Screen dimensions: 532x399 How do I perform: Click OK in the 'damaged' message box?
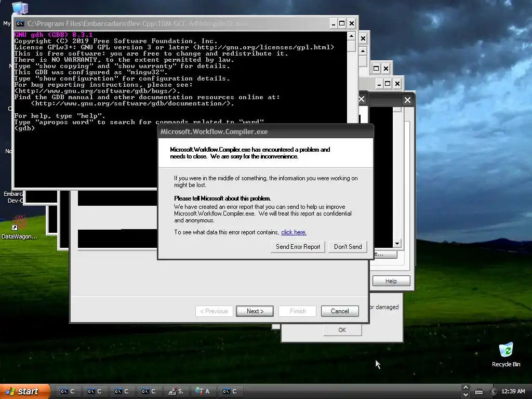tap(342, 330)
